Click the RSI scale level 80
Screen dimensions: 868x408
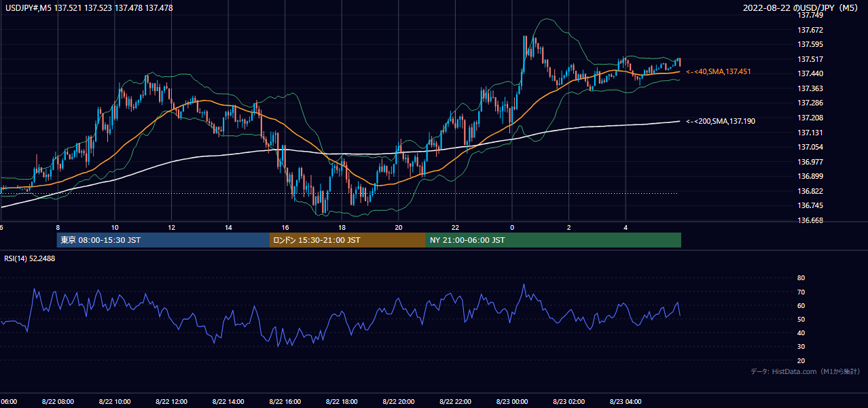coord(801,278)
